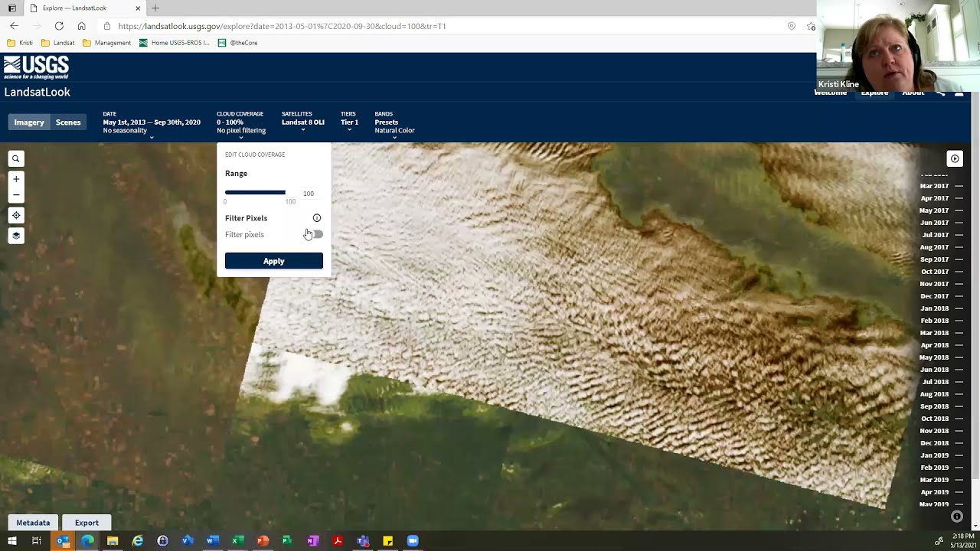Open the Metadata panel button
Image resolution: width=980 pixels, height=551 pixels.
tap(33, 523)
